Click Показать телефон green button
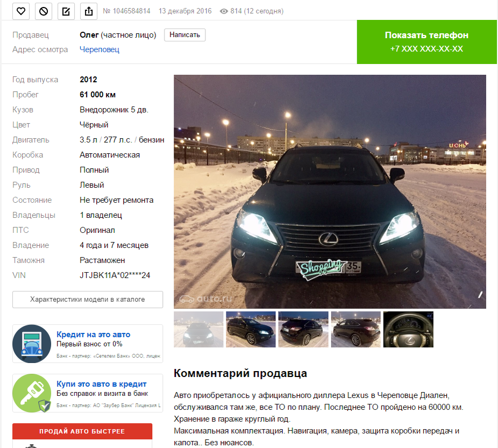 tap(427, 42)
